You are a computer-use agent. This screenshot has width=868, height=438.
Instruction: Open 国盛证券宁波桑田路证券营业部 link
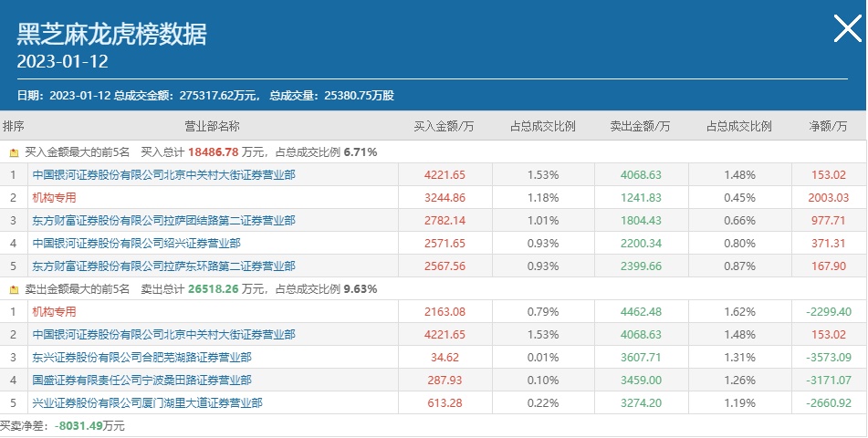141,380
